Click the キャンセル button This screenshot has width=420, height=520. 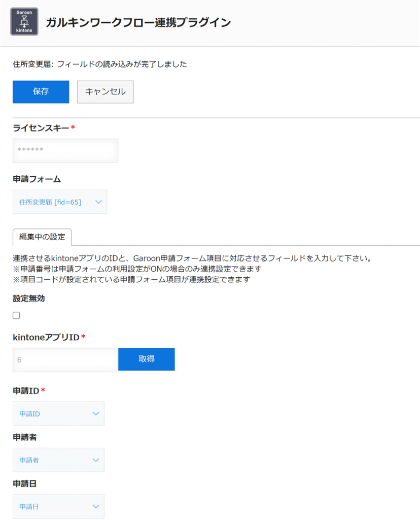tap(106, 92)
